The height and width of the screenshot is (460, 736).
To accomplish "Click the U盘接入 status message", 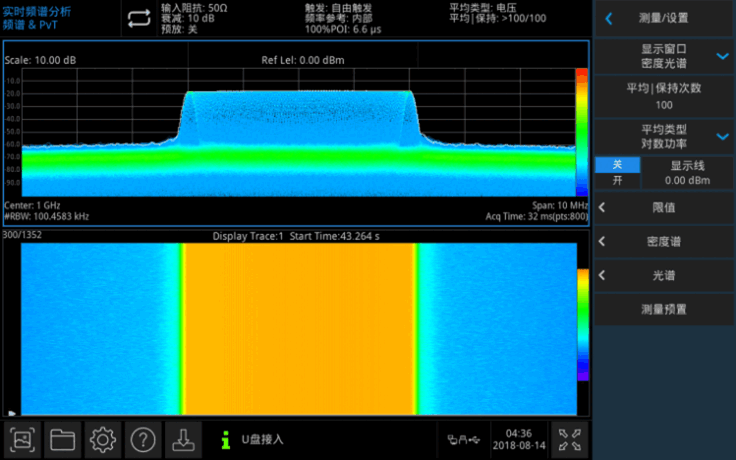I will [x=262, y=440].
